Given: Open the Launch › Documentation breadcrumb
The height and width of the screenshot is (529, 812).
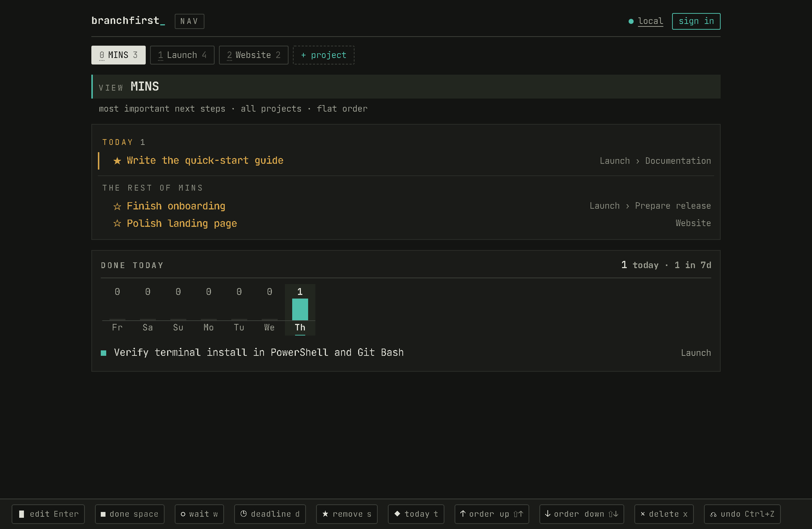Looking at the screenshot, I should pyautogui.click(x=655, y=161).
